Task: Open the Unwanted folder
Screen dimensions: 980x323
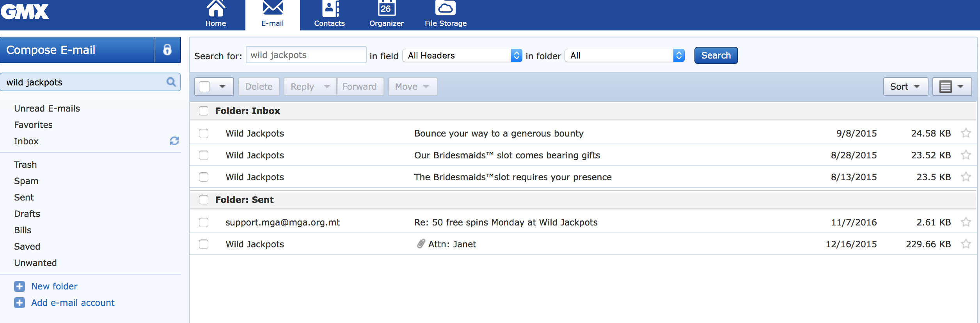Action: point(36,263)
